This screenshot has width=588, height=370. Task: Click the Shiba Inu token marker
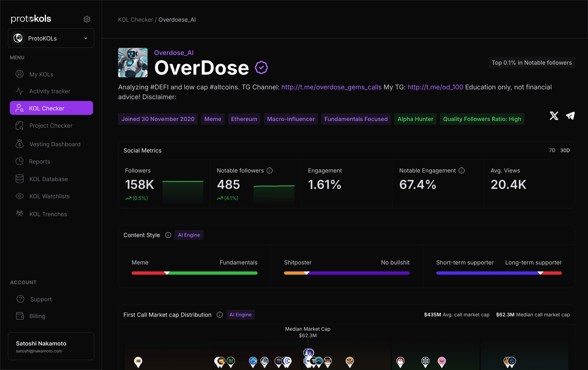click(x=328, y=362)
